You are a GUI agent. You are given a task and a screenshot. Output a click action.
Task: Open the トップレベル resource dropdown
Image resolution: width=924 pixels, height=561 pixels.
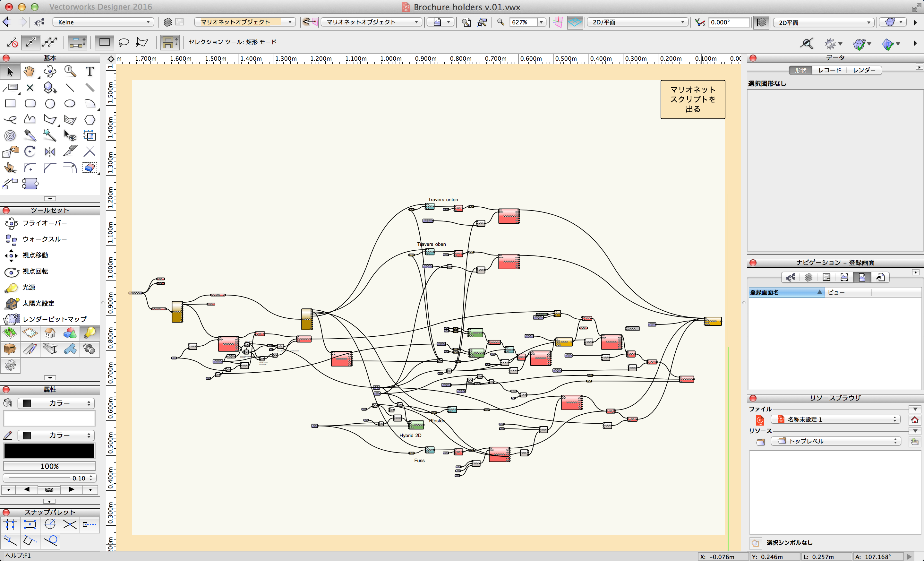tap(835, 441)
